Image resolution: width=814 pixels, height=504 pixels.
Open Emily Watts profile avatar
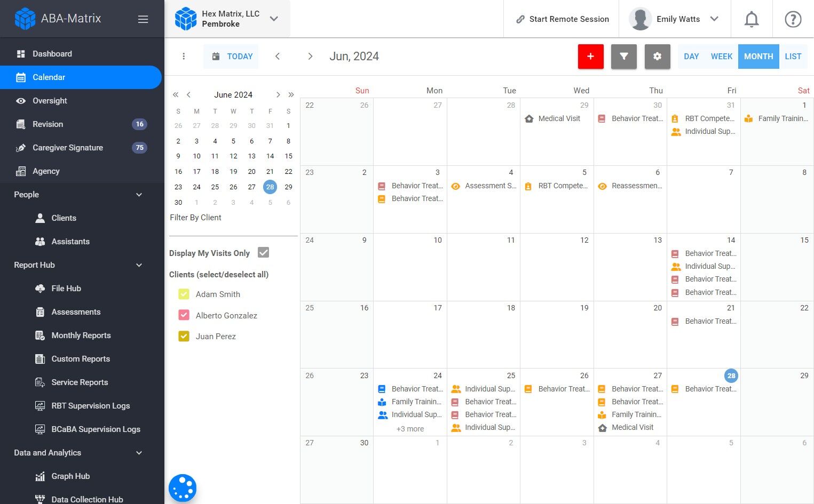point(640,19)
